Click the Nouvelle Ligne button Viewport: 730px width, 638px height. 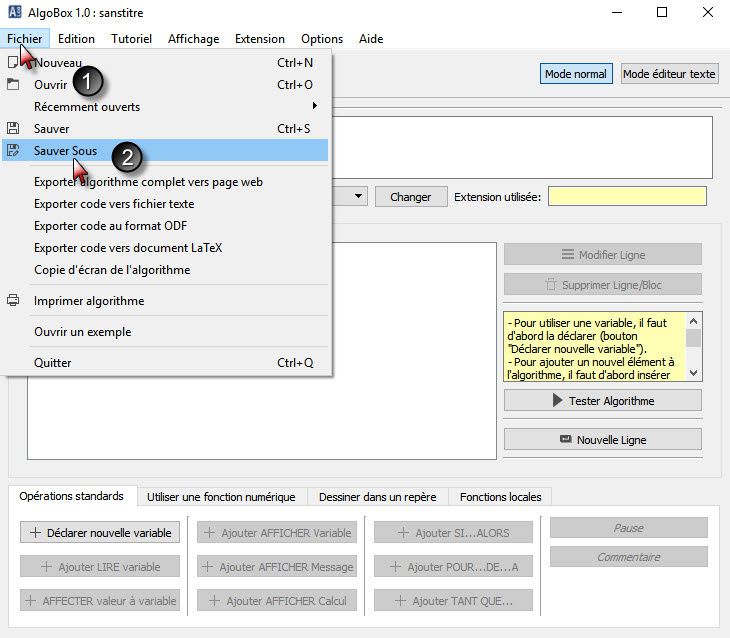[603, 439]
